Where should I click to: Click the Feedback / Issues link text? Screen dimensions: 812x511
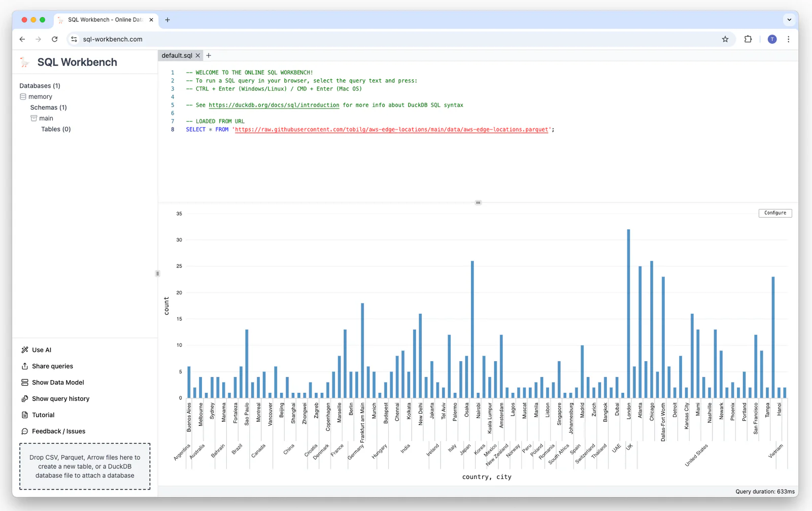point(58,431)
